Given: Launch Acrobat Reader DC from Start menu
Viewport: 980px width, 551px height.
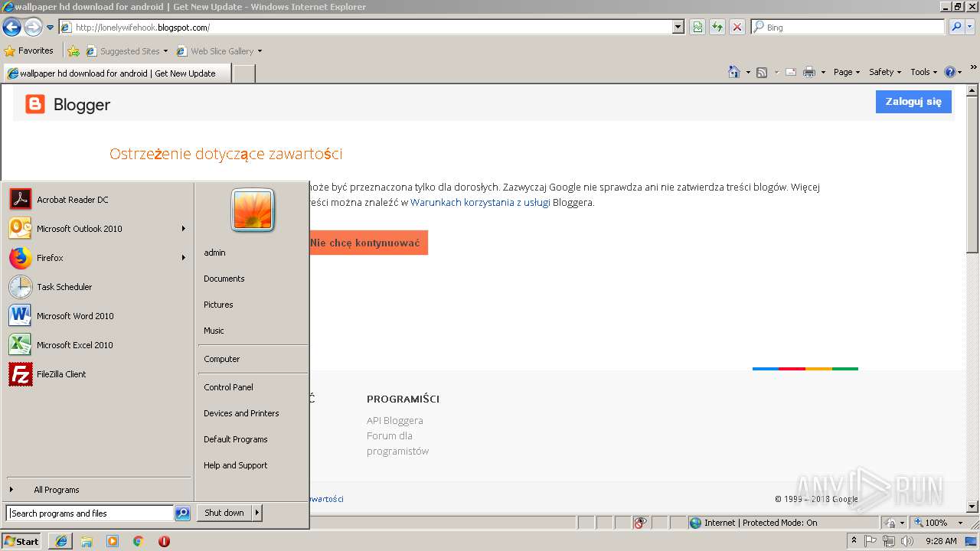Looking at the screenshot, I should [x=97, y=200].
